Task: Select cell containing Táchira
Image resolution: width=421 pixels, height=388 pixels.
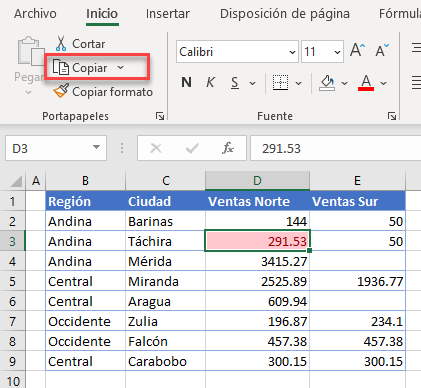Action: [166, 241]
